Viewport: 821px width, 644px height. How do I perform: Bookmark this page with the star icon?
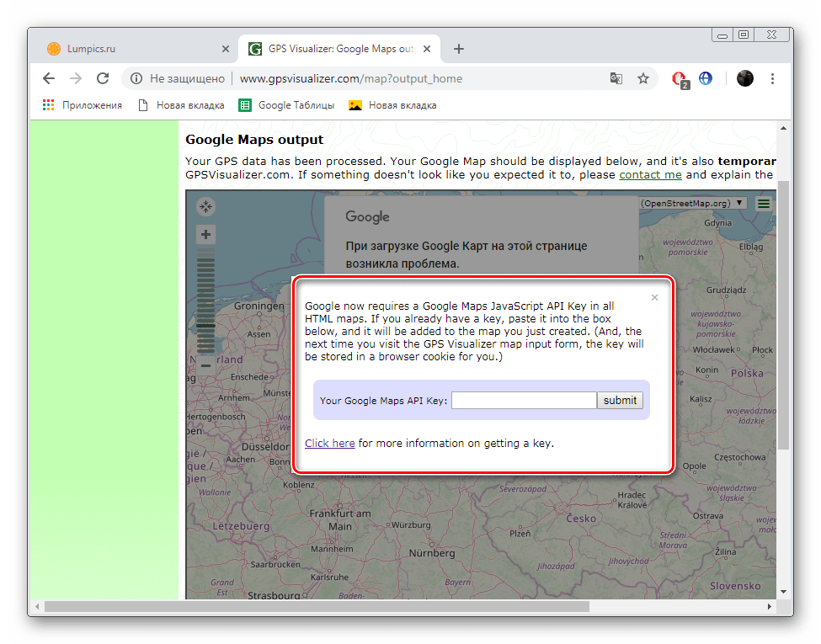(643, 78)
